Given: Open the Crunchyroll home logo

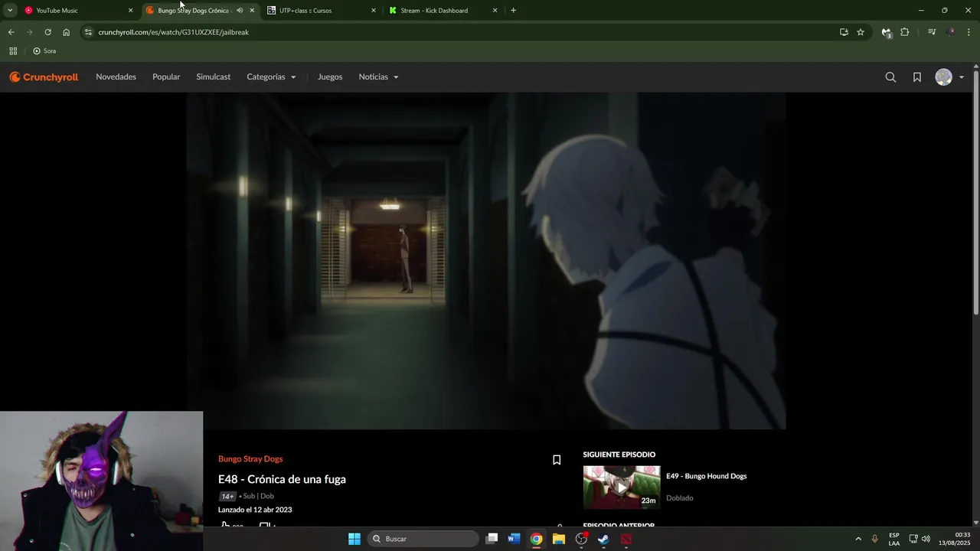Looking at the screenshot, I should pos(44,77).
